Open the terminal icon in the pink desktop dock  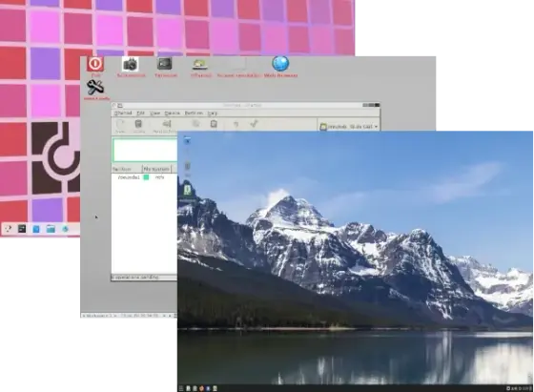coord(22,229)
